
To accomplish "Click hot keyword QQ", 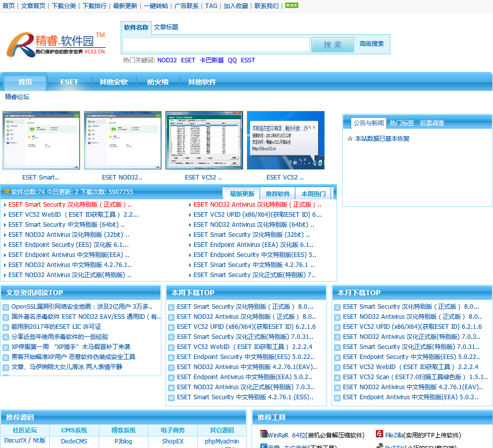I will pyautogui.click(x=232, y=60).
